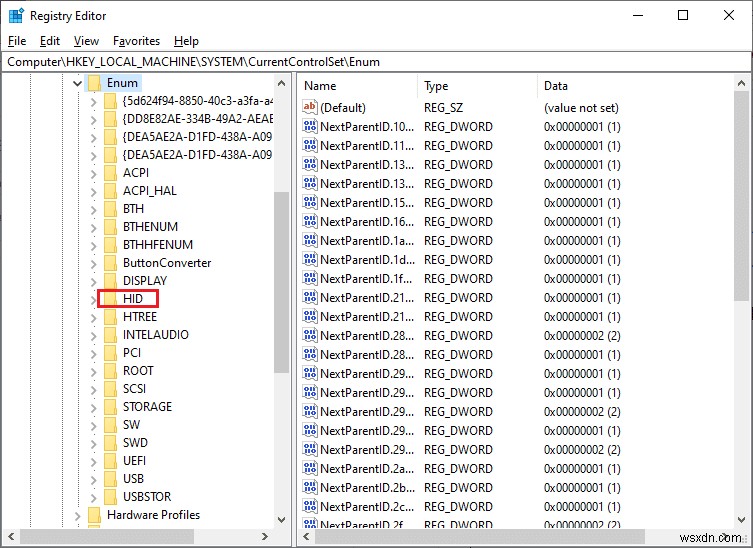Image resolution: width=753 pixels, height=548 pixels.
Task: Select the Enum folder icon
Action: (94, 83)
